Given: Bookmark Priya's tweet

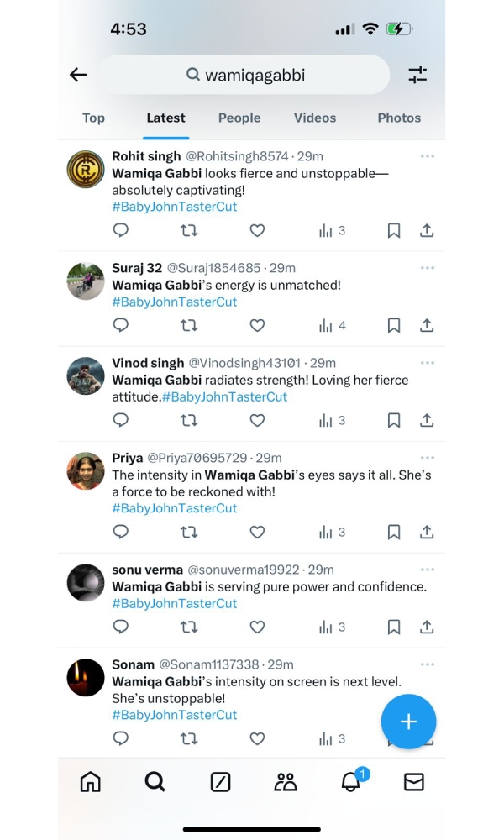Looking at the screenshot, I should pyautogui.click(x=393, y=532).
